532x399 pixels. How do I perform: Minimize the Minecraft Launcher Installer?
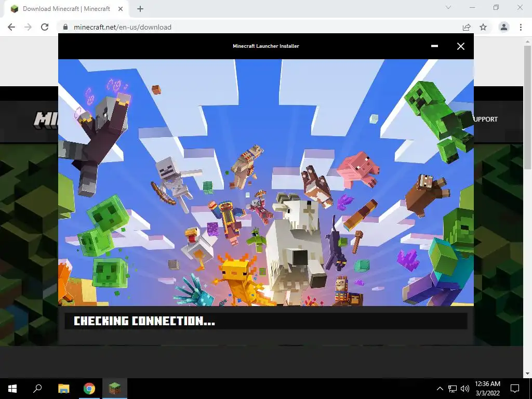point(434,46)
